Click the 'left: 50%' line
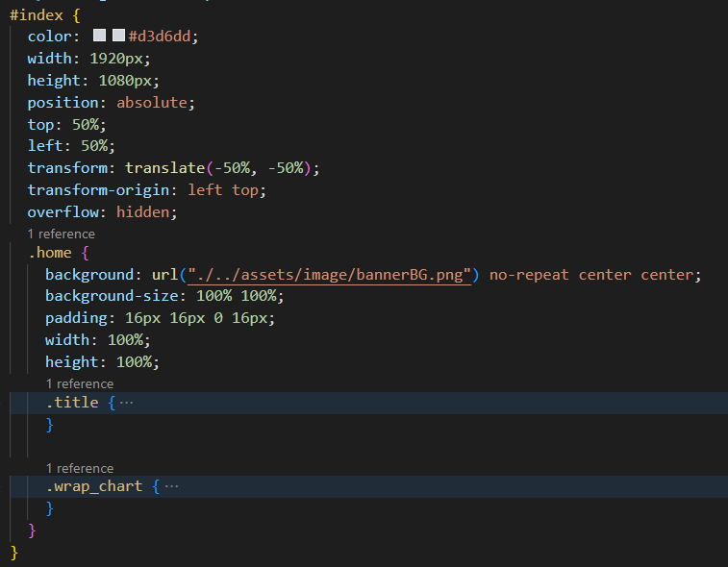The width and height of the screenshot is (728, 567). [71, 146]
